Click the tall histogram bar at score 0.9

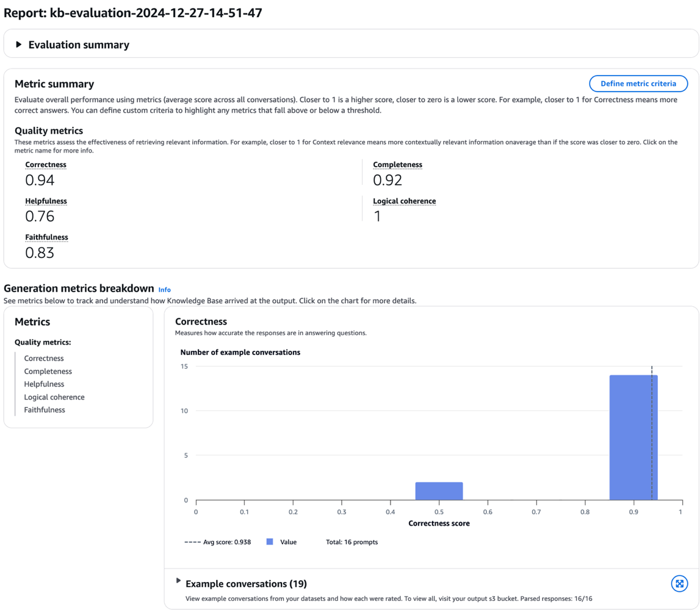[x=633, y=437]
